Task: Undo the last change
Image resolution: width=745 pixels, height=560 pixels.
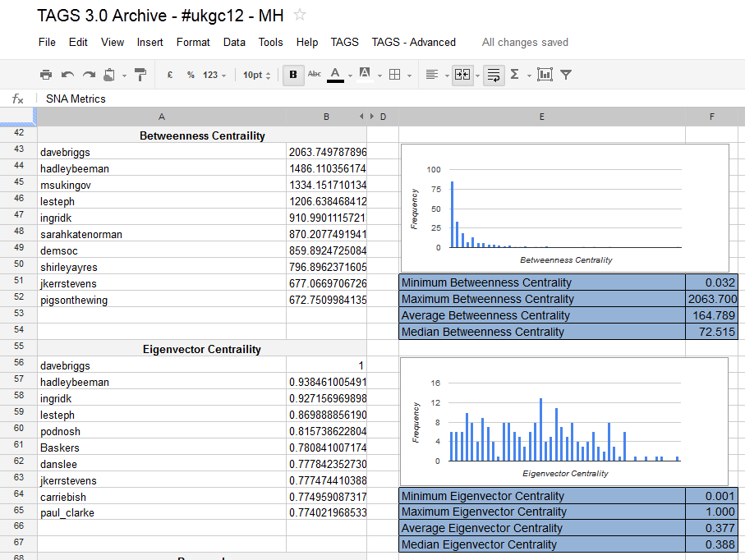Action: coord(66,74)
